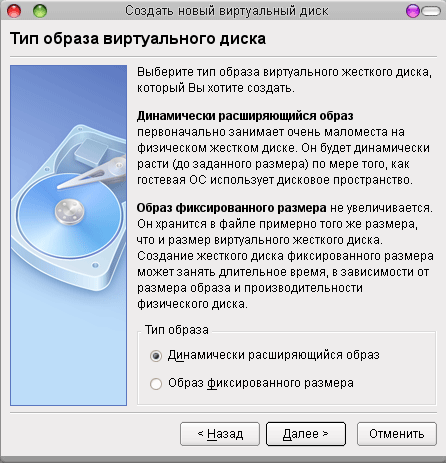Go back with the Назад button
The image size is (446, 463).
pyautogui.click(x=220, y=434)
